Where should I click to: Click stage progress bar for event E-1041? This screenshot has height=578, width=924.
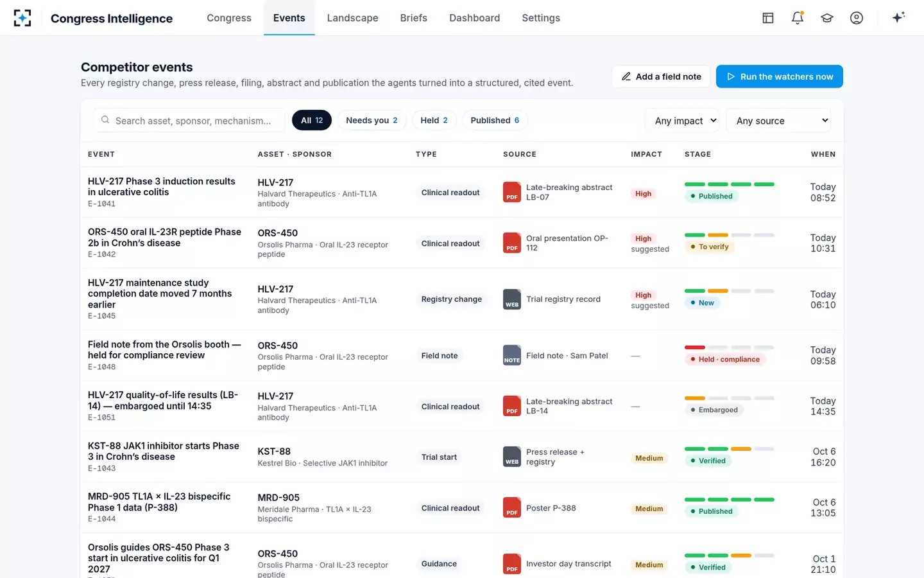click(730, 184)
